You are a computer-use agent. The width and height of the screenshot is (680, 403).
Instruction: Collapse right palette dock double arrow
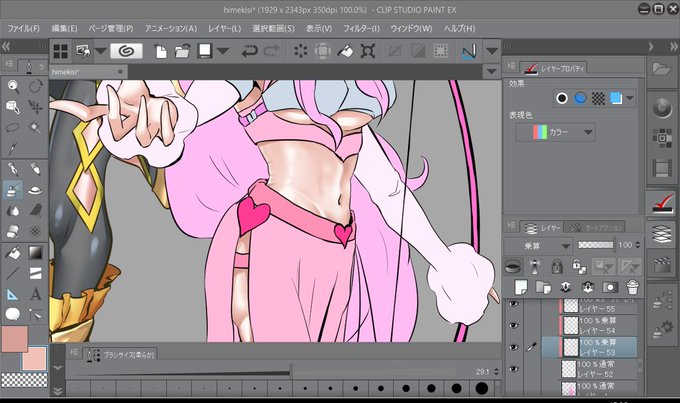coord(674,46)
